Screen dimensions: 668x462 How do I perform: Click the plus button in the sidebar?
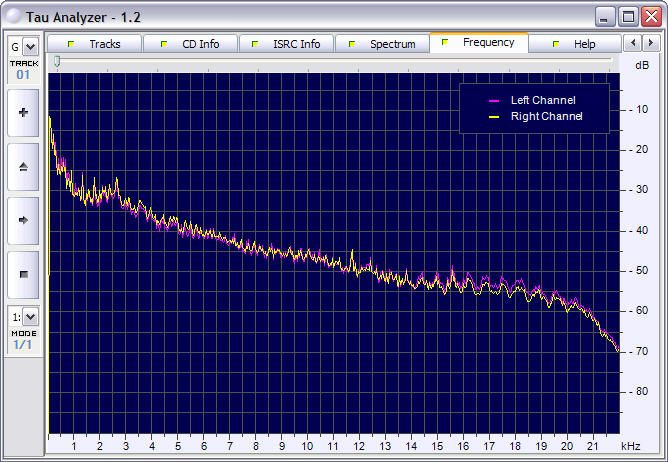click(x=23, y=113)
